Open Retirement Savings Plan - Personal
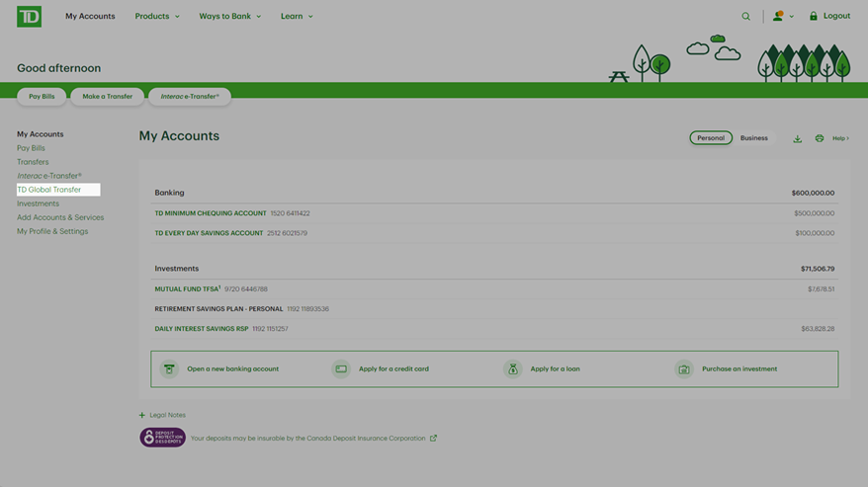 pyautogui.click(x=218, y=309)
